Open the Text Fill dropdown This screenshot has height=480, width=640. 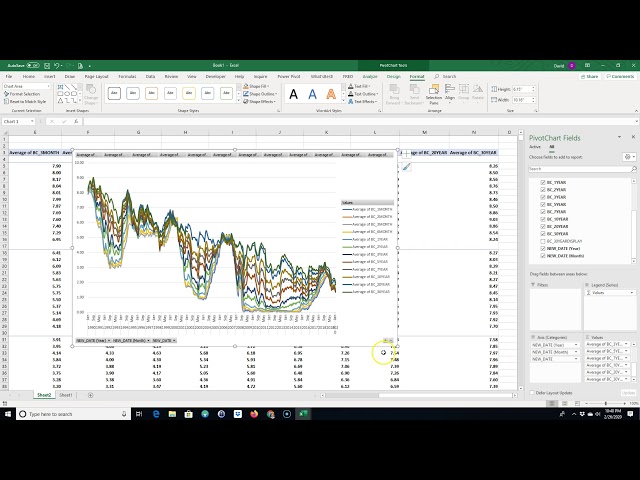tap(359, 86)
